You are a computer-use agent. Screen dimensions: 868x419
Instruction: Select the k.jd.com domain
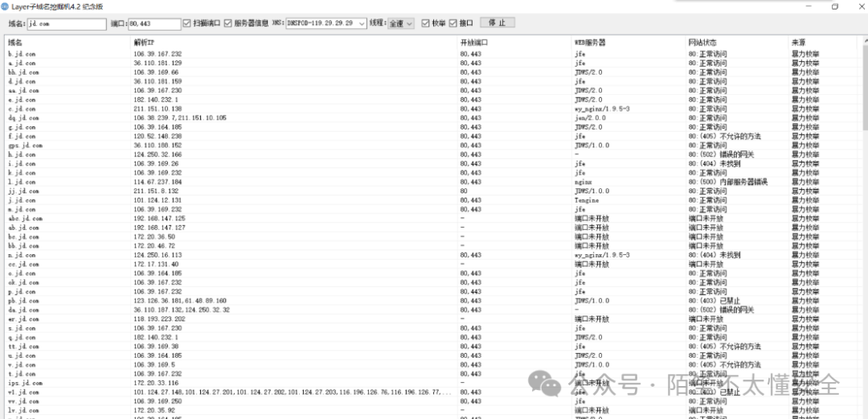23,172
